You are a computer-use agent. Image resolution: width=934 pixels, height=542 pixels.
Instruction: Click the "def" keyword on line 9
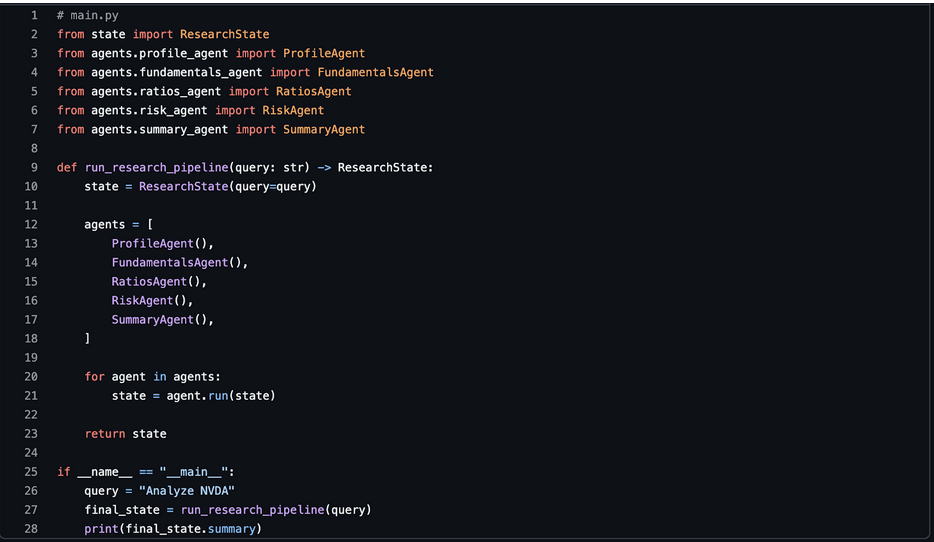[67, 168]
